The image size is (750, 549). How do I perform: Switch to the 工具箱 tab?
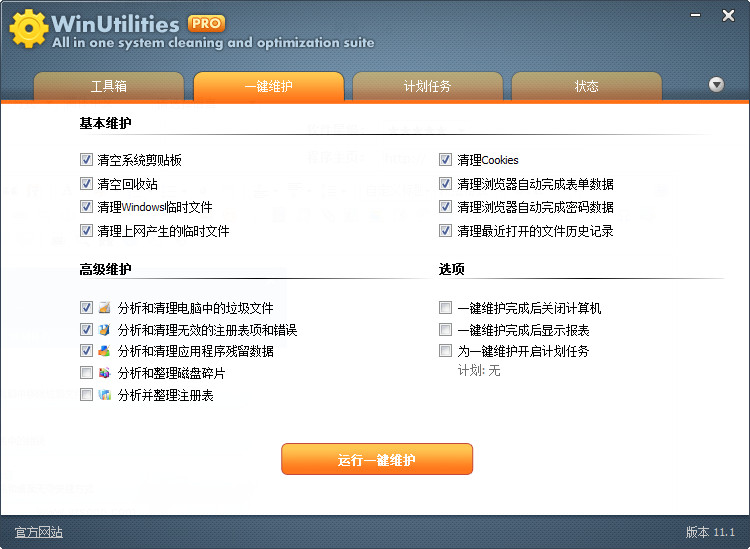coord(109,87)
